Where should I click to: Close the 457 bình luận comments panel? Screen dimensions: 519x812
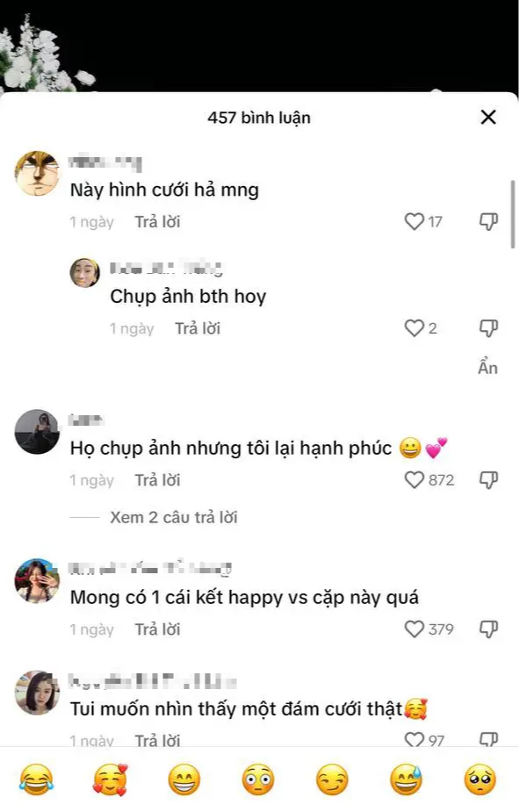click(x=488, y=117)
